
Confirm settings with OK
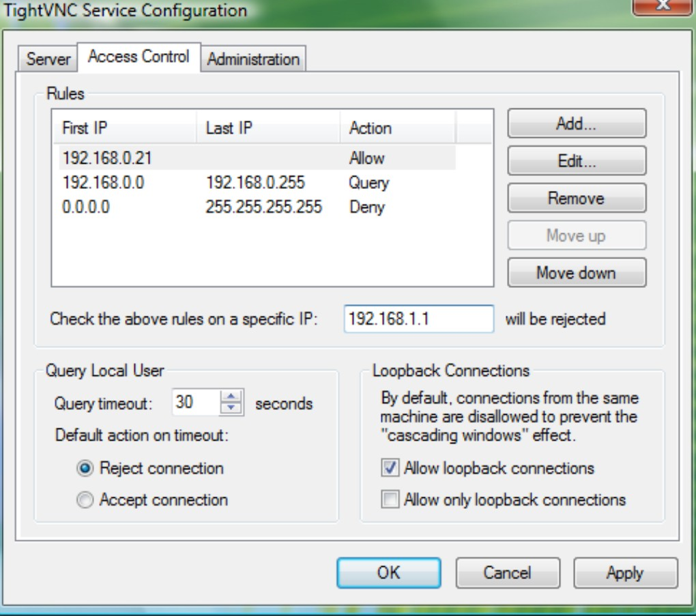coord(388,572)
